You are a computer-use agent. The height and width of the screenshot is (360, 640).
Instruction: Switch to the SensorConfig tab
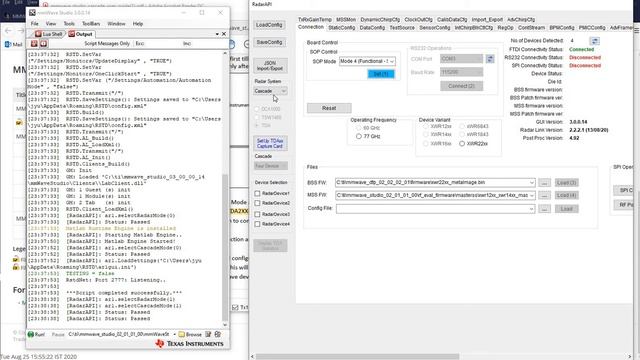pos(434,27)
